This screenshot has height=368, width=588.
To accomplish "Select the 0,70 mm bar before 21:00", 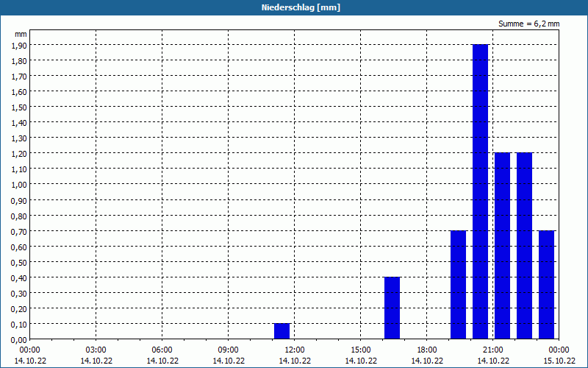I will tap(458, 285).
